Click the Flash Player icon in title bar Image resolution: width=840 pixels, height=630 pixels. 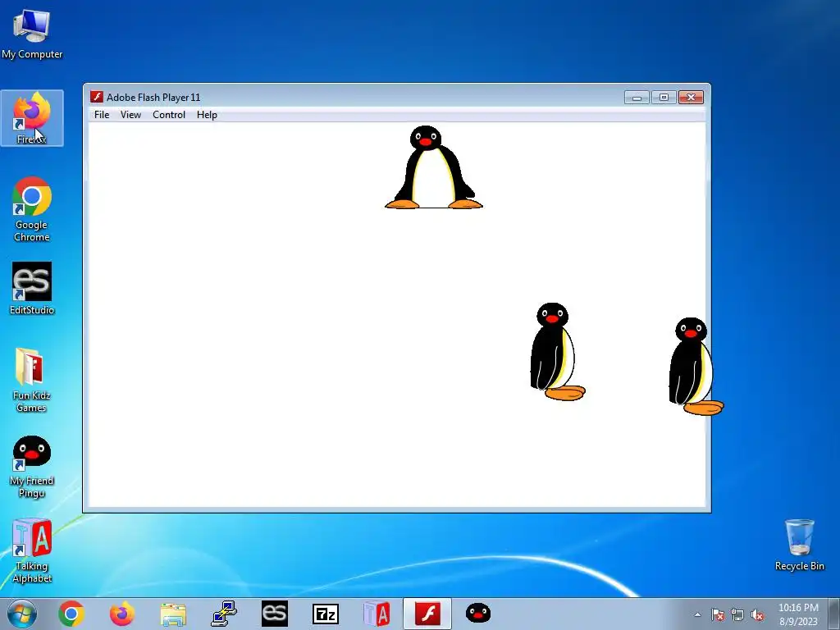pos(97,97)
